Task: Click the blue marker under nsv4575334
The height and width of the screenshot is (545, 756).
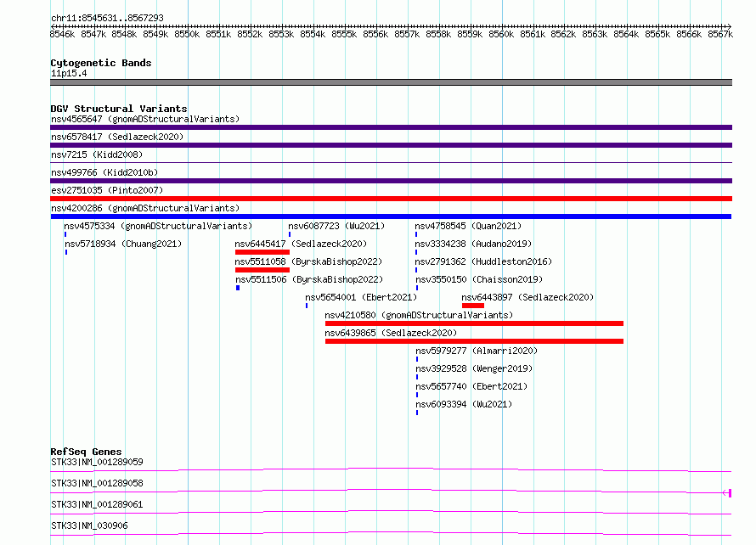Action: point(65,234)
